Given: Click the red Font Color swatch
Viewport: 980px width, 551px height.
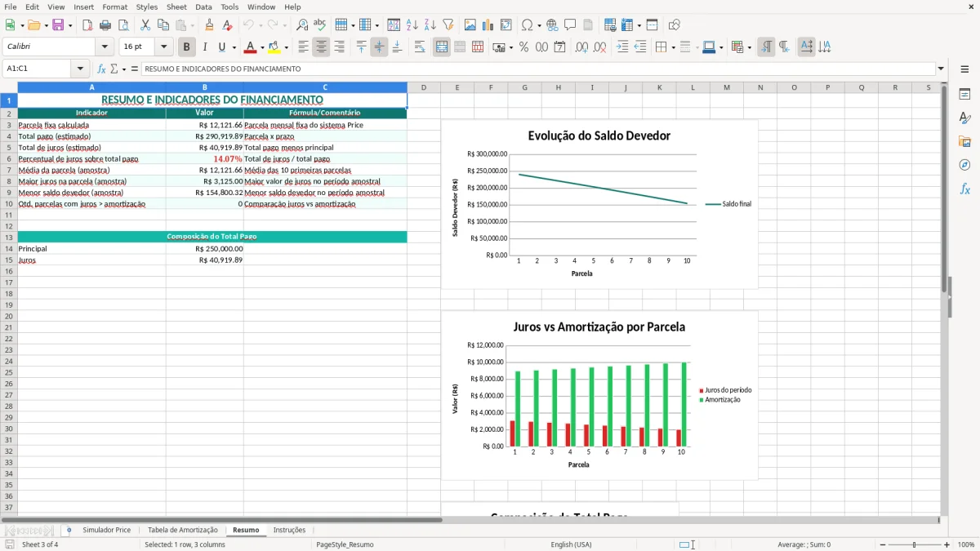Looking at the screenshot, I should pyautogui.click(x=251, y=47).
